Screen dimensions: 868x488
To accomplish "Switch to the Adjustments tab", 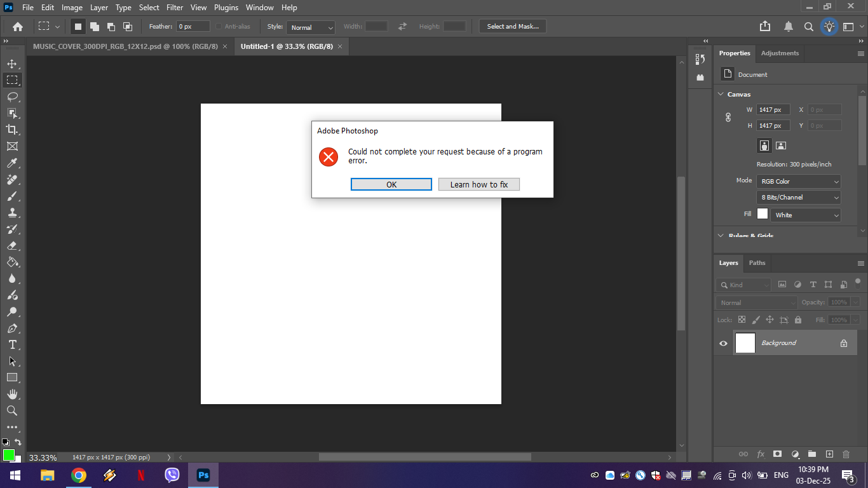I will tap(780, 53).
